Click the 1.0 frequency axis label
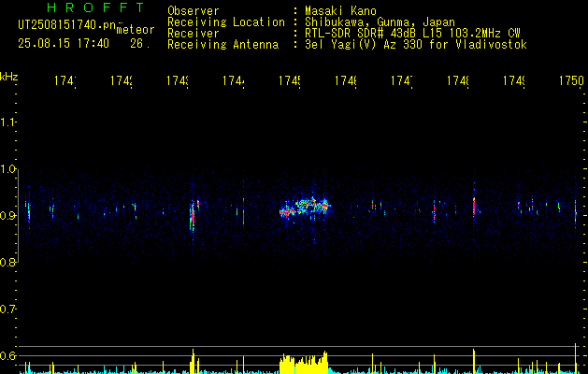This screenshot has height=374, width=588. coord(7,169)
